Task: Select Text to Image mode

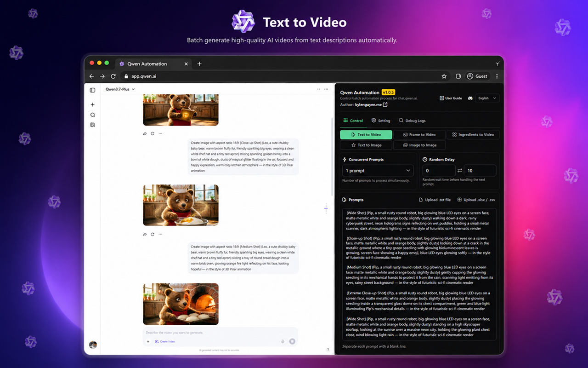Action: (x=366, y=145)
